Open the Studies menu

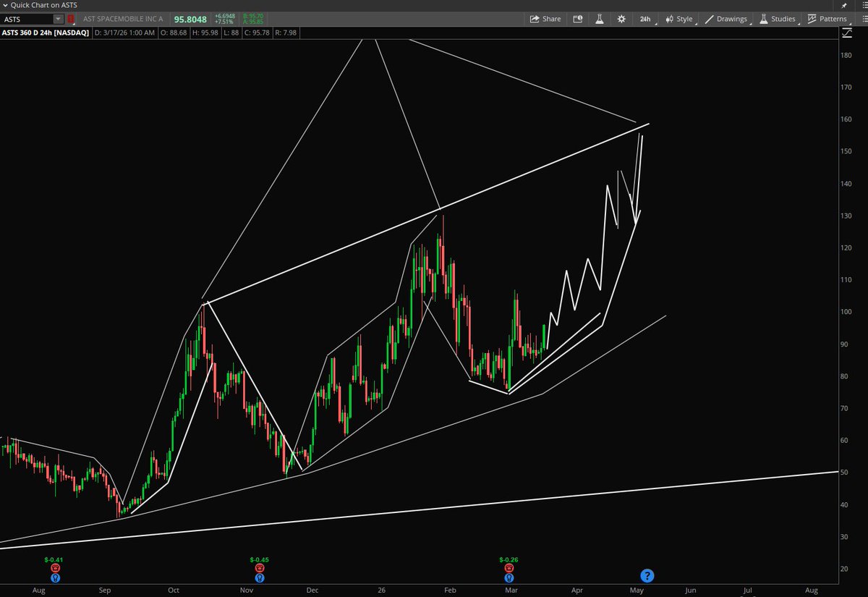(x=778, y=19)
